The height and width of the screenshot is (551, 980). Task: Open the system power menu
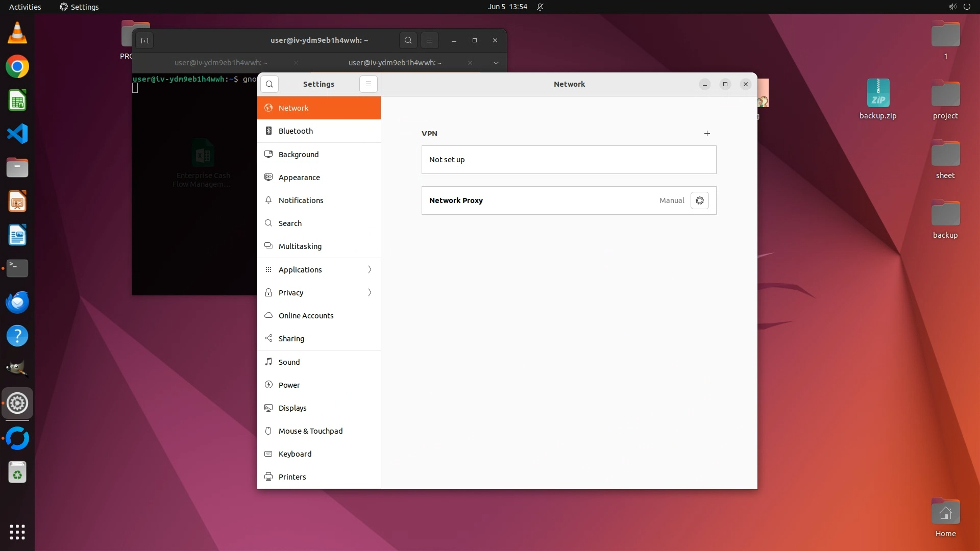pos(966,7)
